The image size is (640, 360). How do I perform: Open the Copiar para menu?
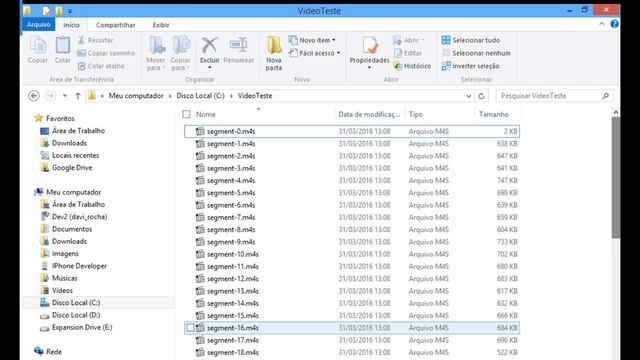coord(180,53)
